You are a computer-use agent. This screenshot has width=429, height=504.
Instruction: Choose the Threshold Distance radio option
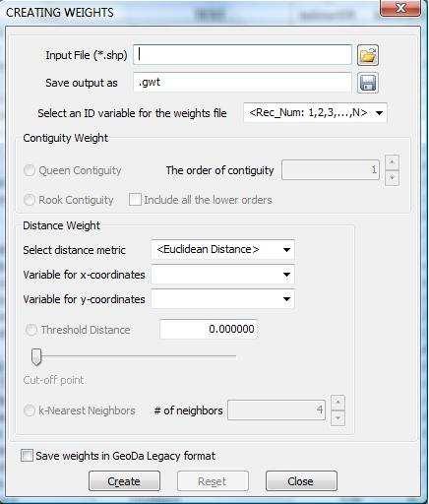(31, 330)
